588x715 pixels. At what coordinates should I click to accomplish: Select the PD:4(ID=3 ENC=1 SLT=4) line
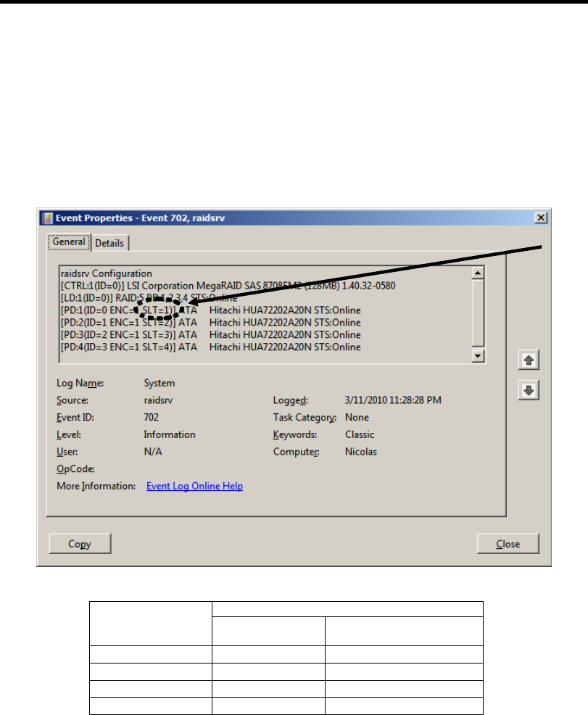point(210,347)
